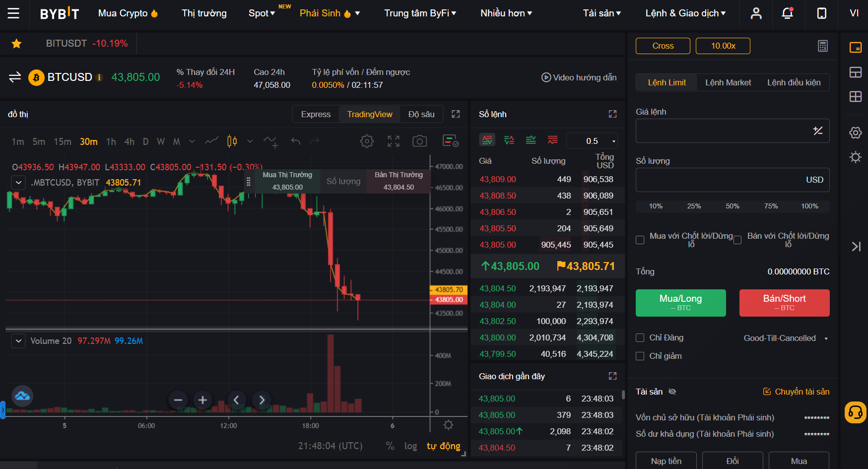This screenshot has width=868, height=469.
Task: Open live chat support headset icon
Action: 856,412
